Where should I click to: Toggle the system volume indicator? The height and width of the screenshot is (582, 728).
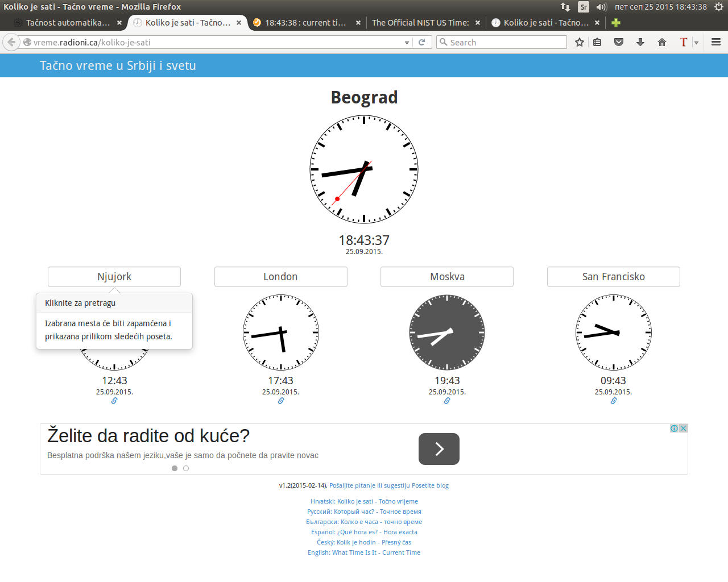click(x=601, y=7)
